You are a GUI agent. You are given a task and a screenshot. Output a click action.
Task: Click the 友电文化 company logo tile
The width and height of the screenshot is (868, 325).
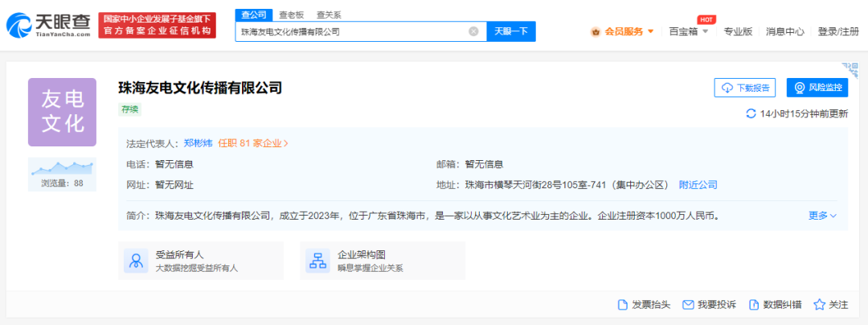pyautogui.click(x=63, y=112)
